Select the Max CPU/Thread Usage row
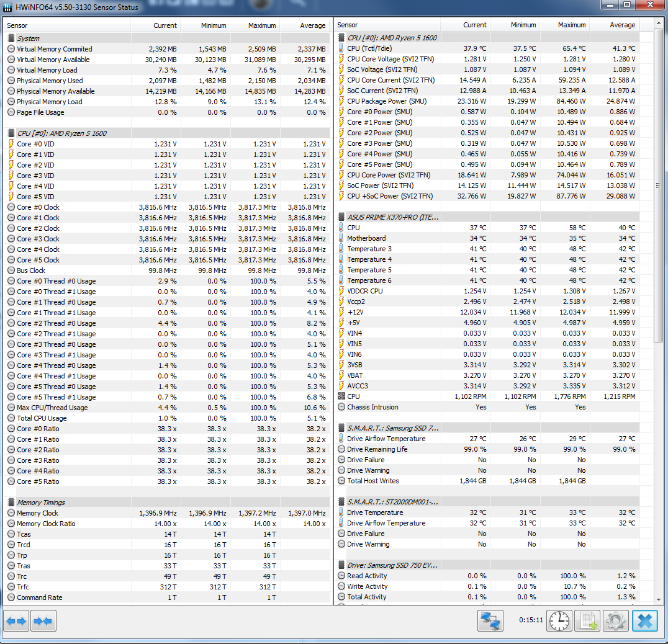This screenshot has height=644, width=668. click(x=167, y=408)
